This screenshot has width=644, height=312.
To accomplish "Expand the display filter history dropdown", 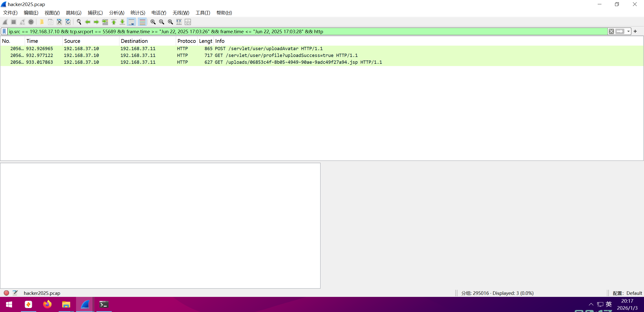I will [628, 32].
